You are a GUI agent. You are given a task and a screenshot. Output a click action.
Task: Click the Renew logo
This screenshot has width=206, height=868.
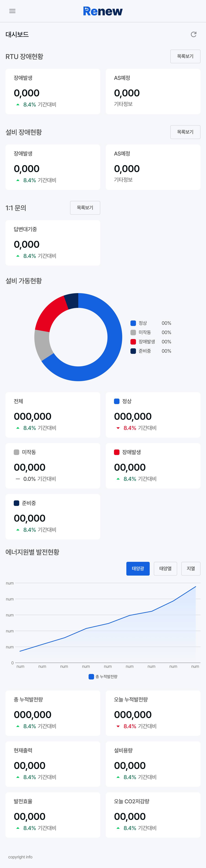(x=103, y=11)
